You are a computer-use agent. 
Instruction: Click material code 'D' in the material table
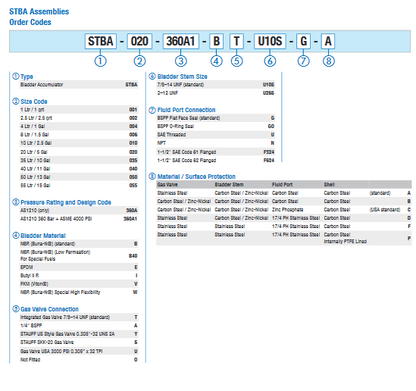[409, 218]
